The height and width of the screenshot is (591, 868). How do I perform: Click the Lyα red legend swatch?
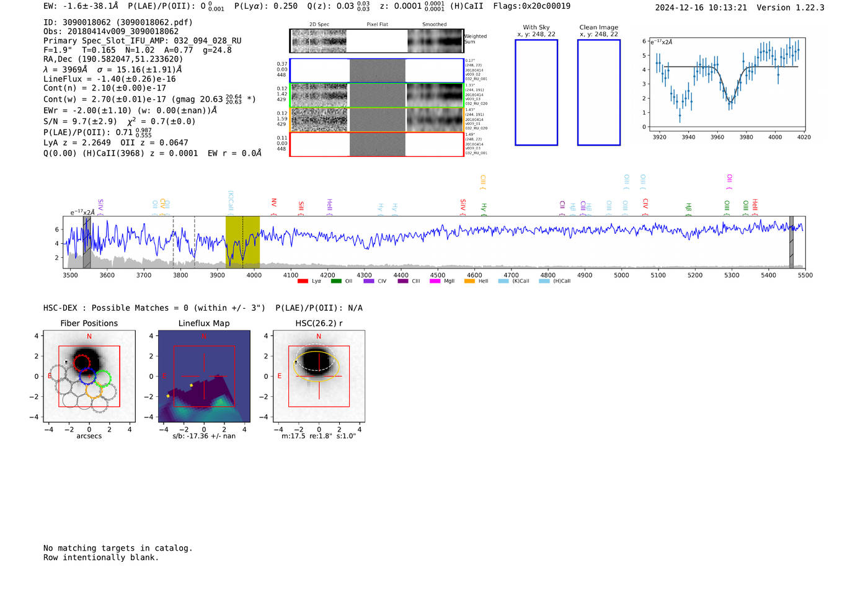click(303, 282)
